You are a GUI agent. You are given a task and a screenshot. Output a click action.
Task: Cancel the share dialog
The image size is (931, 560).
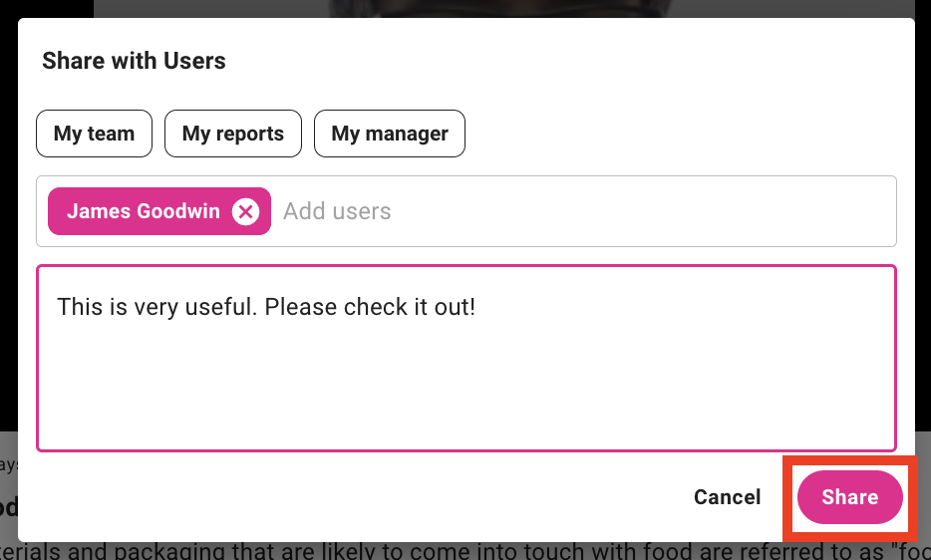click(x=727, y=497)
